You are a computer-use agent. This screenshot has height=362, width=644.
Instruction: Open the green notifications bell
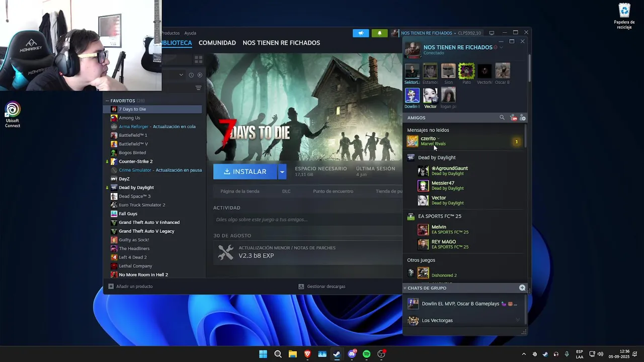pyautogui.click(x=379, y=33)
